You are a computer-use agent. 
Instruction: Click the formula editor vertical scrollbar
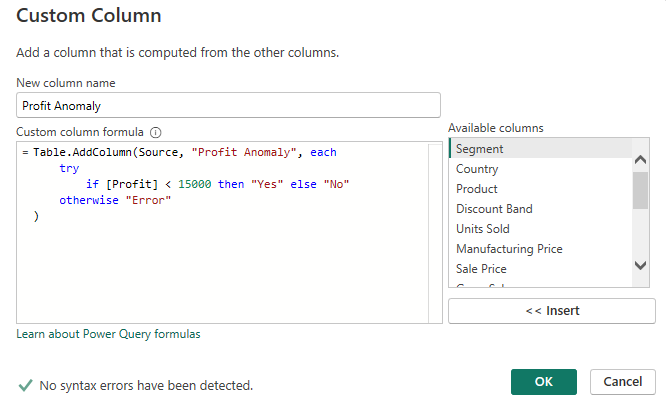click(x=435, y=233)
